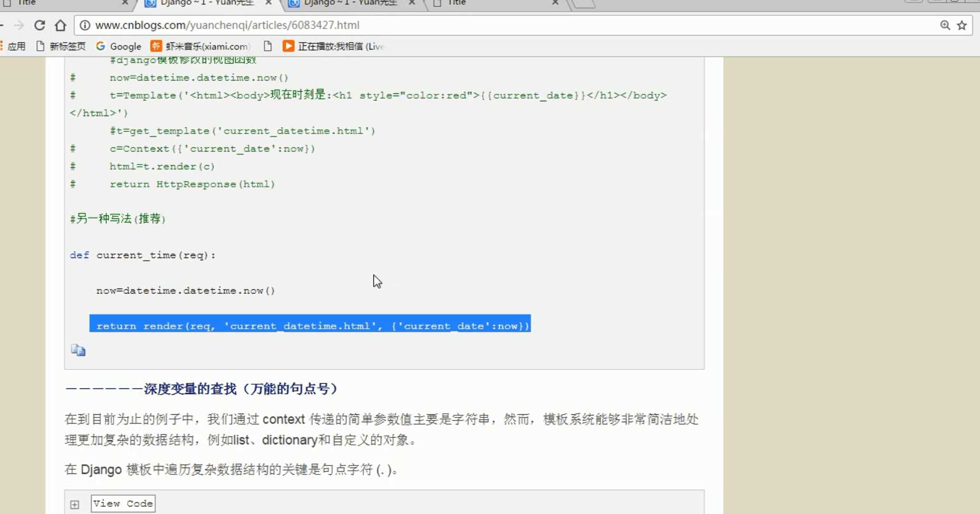This screenshot has height=514, width=980.
Task: Open the 正在播放:我相信 bookmark
Action: coord(333,46)
